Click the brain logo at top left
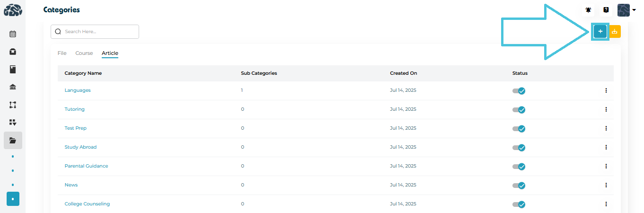This screenshot has width=644, height=213. (13, 10)
